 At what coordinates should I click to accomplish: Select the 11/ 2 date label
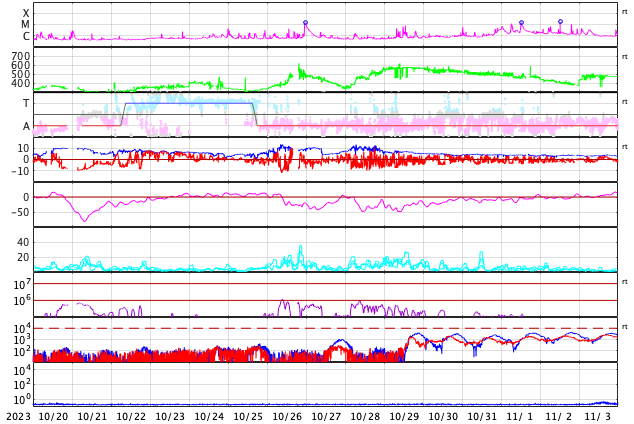(x=559, y=416)
